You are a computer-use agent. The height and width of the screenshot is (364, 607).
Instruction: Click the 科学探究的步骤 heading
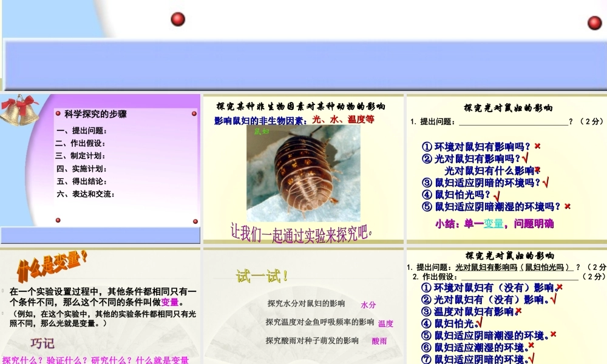pos(95,114)
